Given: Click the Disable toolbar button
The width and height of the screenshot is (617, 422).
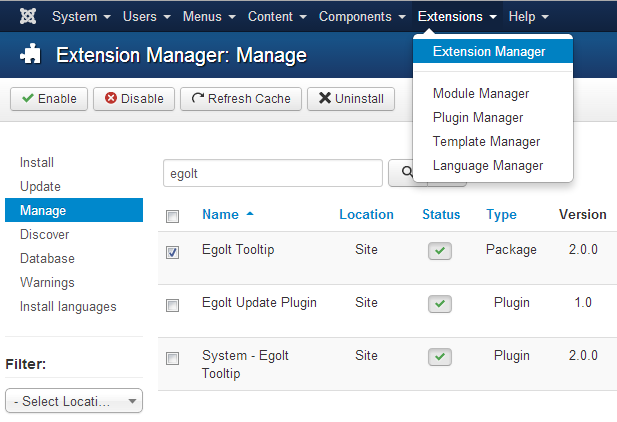Looking at the screenshot, I should [x=134, y=99].
